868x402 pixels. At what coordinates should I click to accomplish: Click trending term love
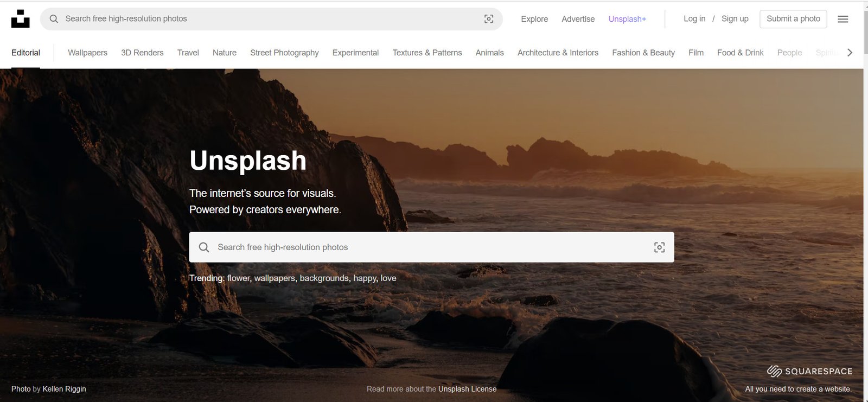click(x=388, y=278)
